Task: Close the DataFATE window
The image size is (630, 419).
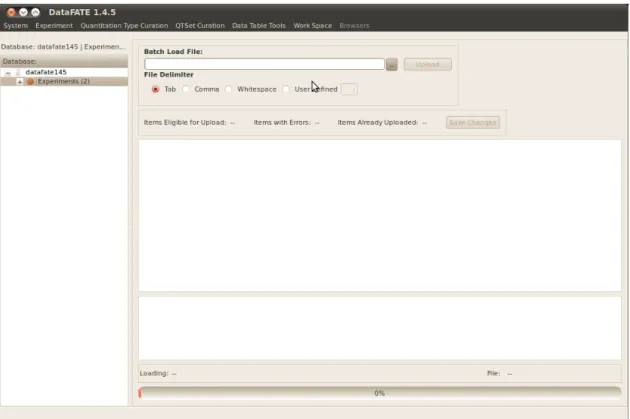Action: tap(11, 12)
